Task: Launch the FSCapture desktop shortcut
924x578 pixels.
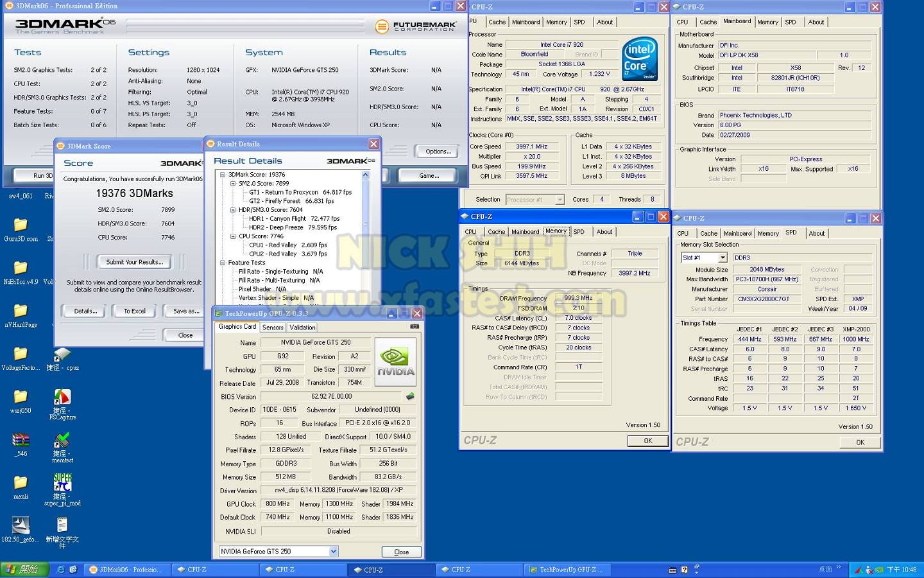Action: pyautogui.click(x=62, y=405)
